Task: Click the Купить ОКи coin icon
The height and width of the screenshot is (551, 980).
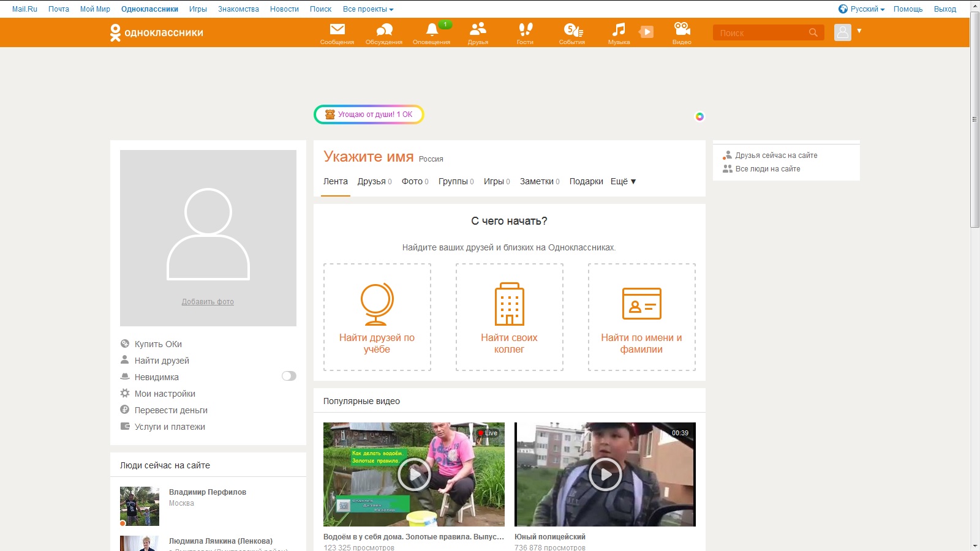Action: coord(125,343)
